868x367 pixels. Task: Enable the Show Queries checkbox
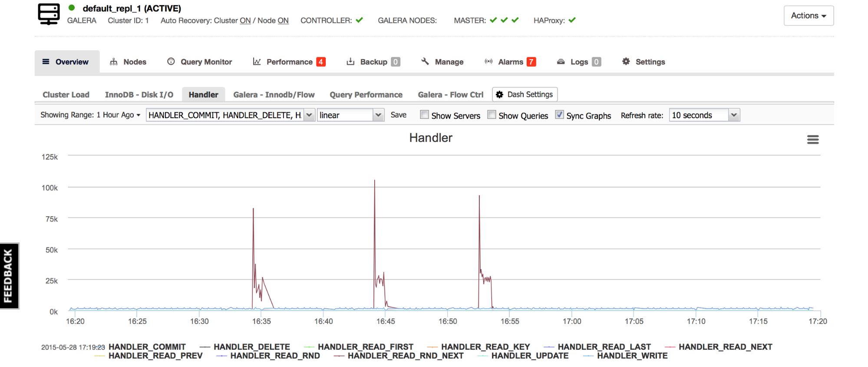coord(492,115)
